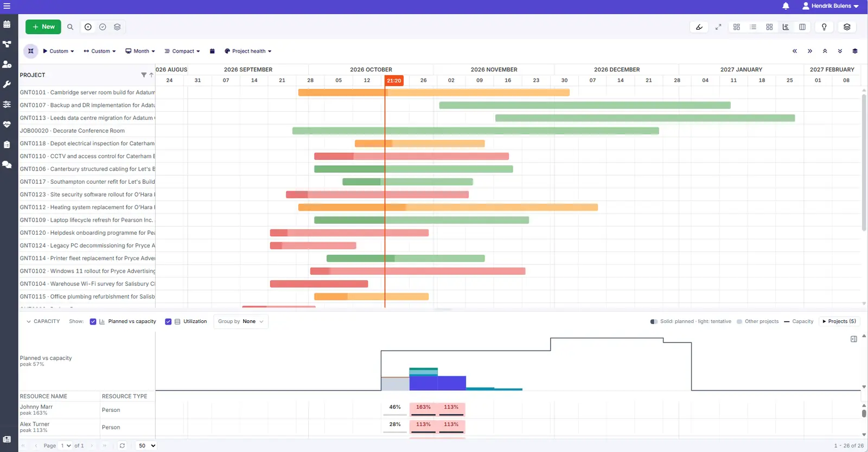Viewport: 868px width, 452px height.
Task: Select the target circle view icon
Action: [88, 27]
